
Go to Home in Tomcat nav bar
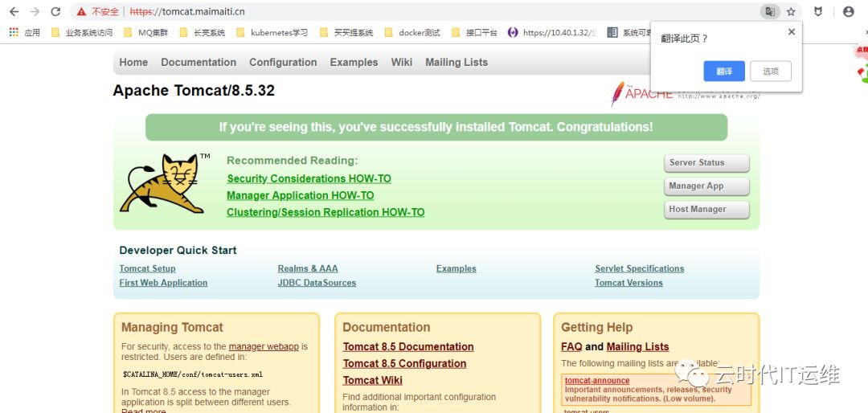click(133, 63)
